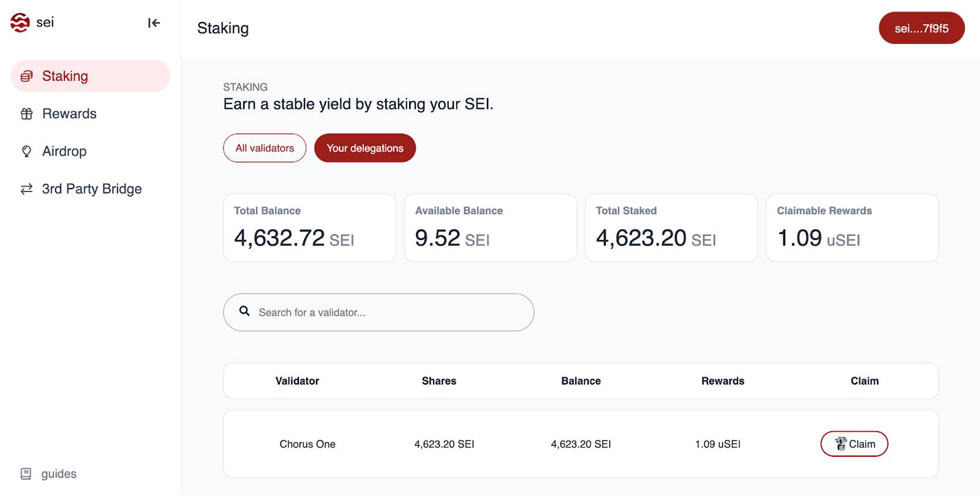Open the 3rd Party Bridge page
The height and width of the screenshot is (496, 980).
point(92,189)
